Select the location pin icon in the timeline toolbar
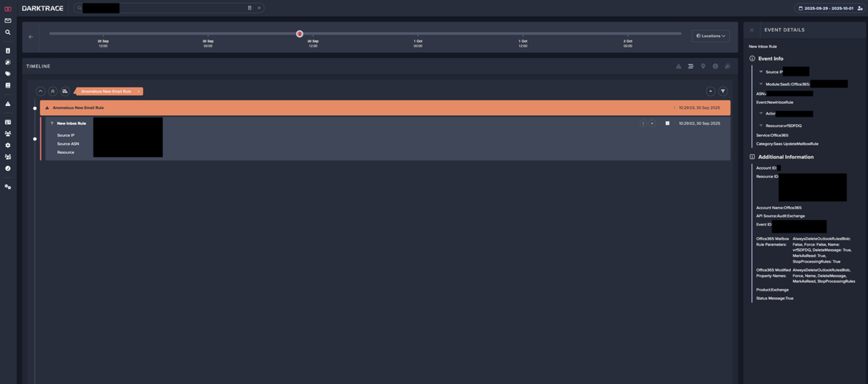This screenshot has width=868, height=384. pyautogui.click(x=703, y=66)
